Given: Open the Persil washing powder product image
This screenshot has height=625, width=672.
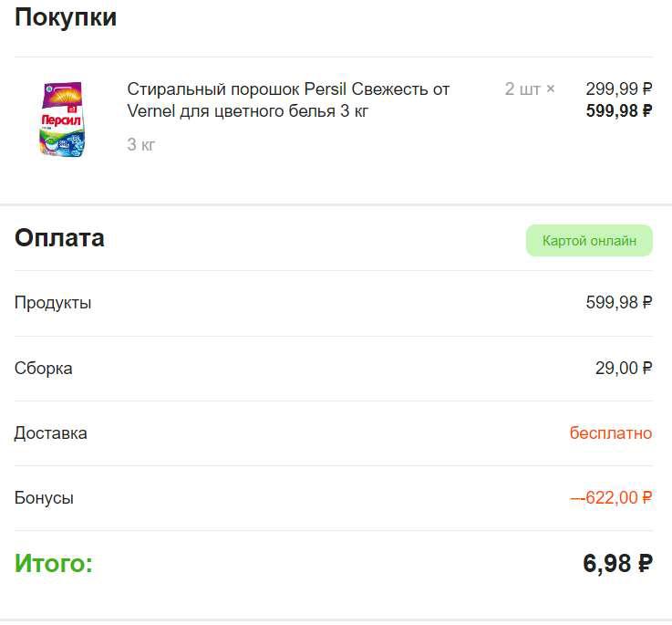Looking at the screenshot, I should point(62,120).
